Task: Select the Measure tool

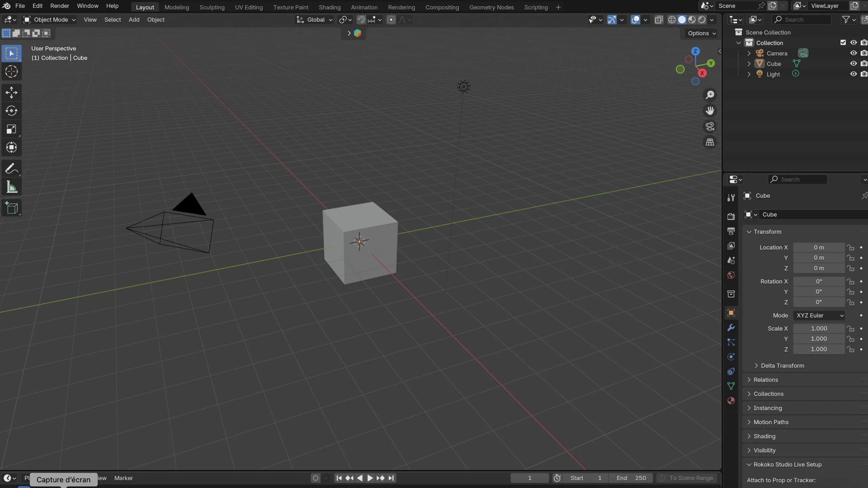Action: (x=12, y=187)
